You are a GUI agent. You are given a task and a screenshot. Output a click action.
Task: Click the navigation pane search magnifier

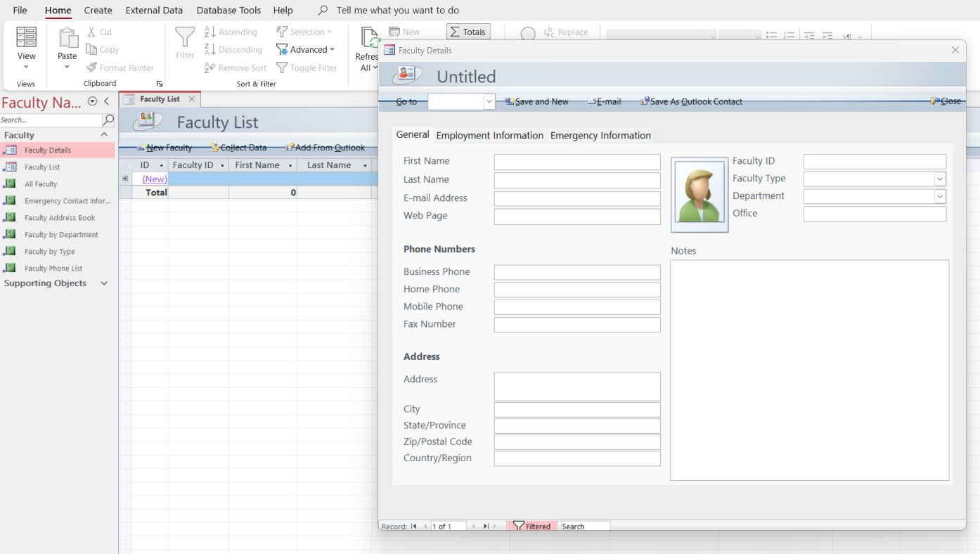(108, 120)
